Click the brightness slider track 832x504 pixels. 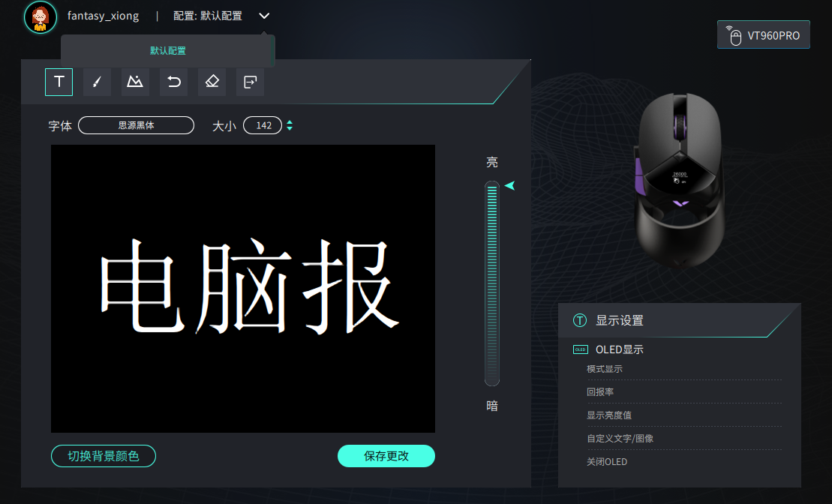492,283
